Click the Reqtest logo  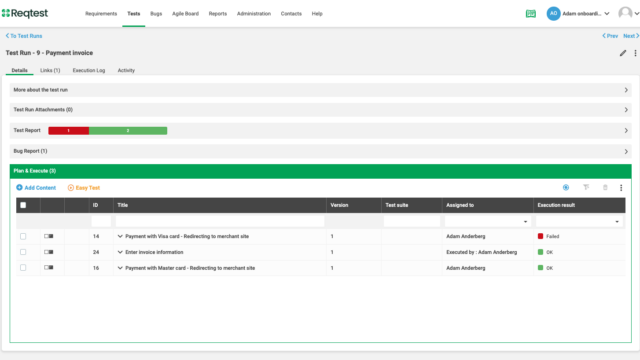pyautogui.click(x=25, y=13)
